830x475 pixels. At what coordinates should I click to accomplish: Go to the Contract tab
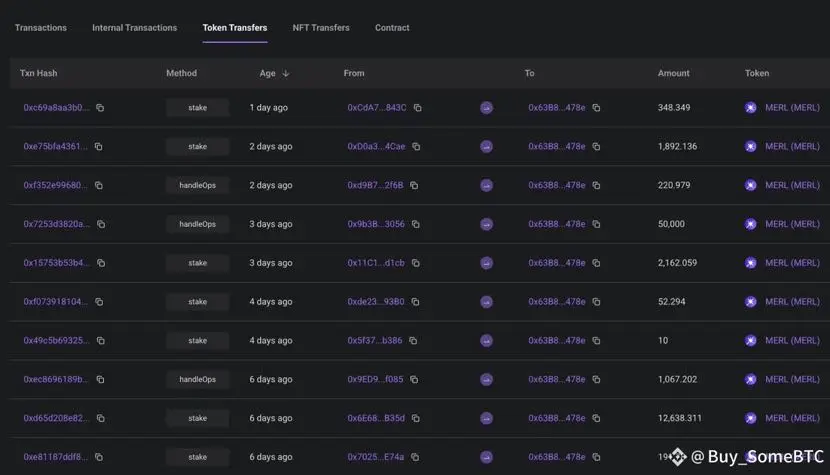(392, 28)
